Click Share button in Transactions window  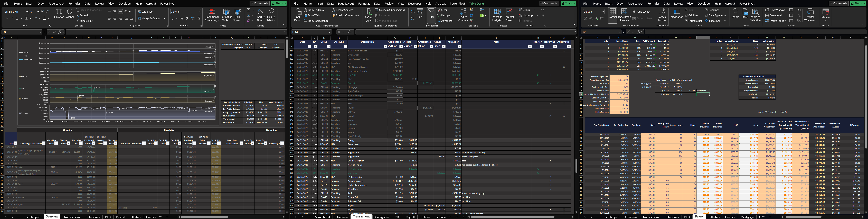point(568,3)
